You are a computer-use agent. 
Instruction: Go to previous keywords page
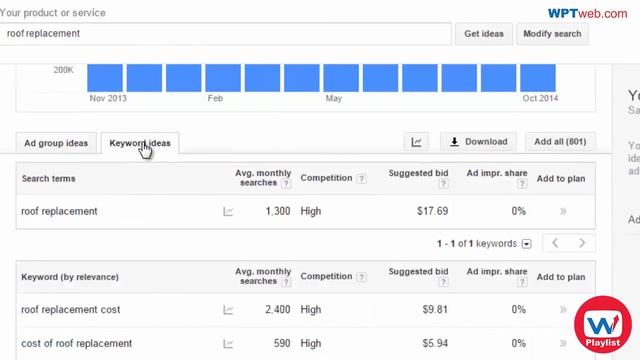pyautogui.click(x=555, y=243)
